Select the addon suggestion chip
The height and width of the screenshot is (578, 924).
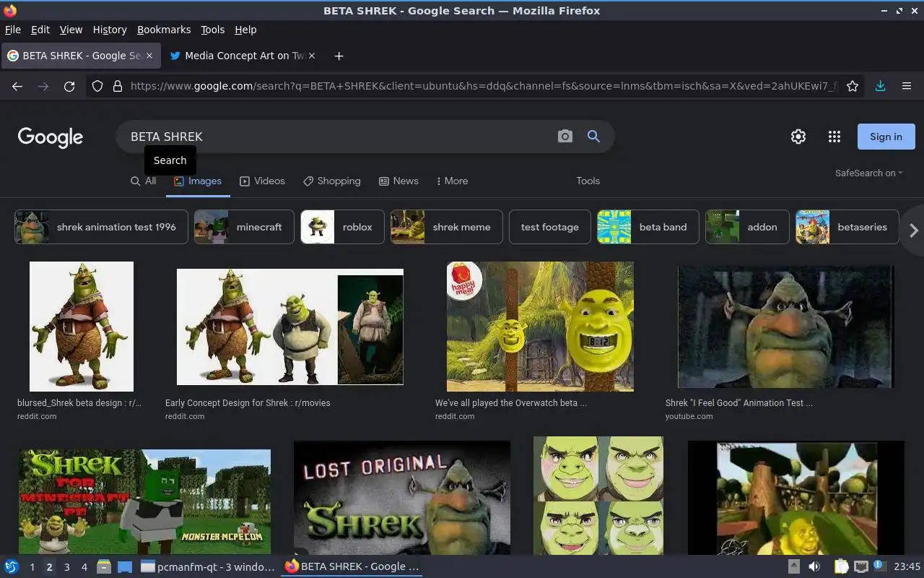pos(747,227)
